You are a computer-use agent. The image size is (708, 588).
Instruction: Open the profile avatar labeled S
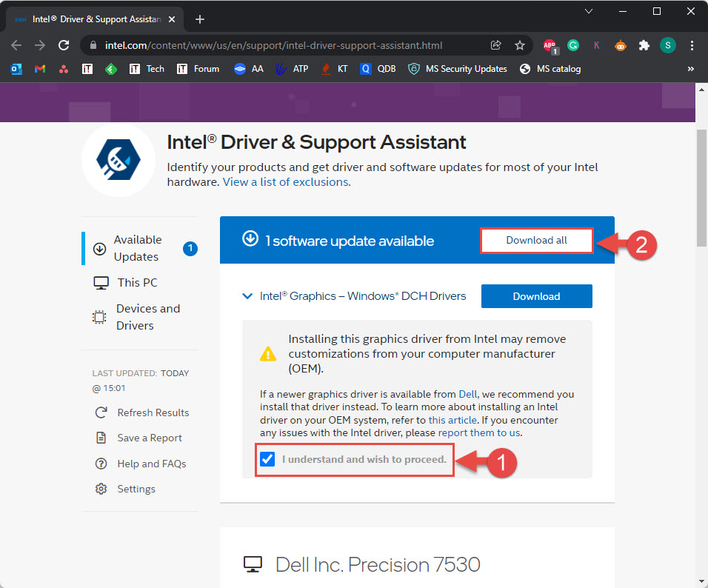coord(667,45)
